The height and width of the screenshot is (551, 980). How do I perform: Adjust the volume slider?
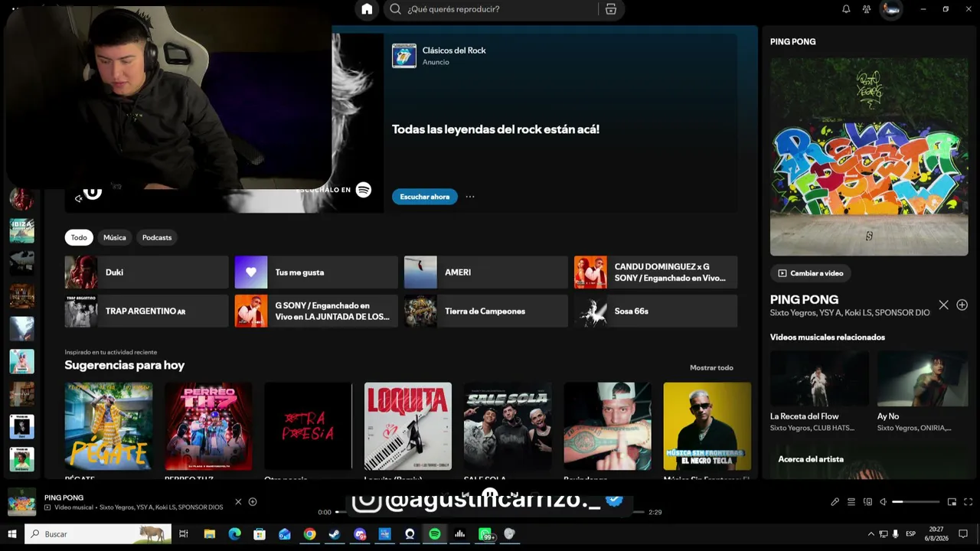(x=916, y=502)
